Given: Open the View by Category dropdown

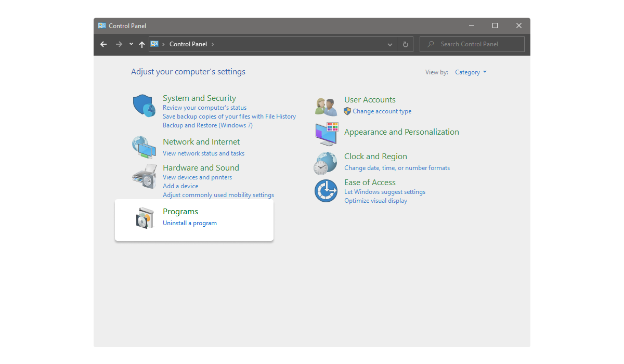Looking at the screenshot, I should (471, 72).
